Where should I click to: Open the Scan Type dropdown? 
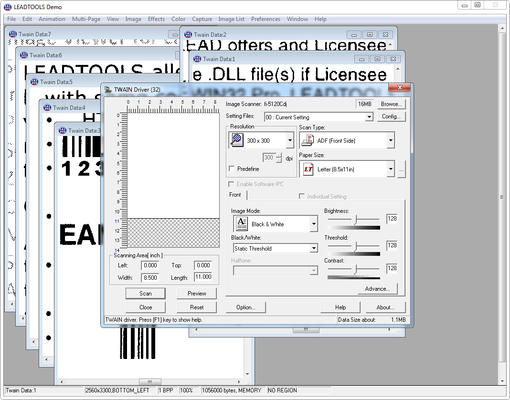click(x=390, y=141)
